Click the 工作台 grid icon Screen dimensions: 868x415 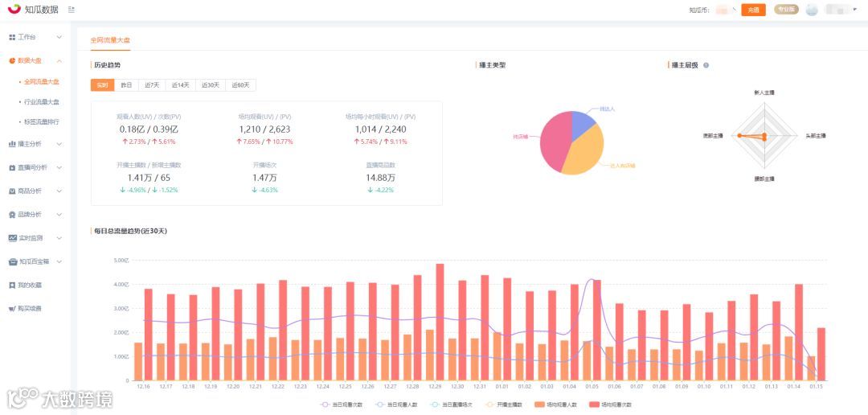12,37
